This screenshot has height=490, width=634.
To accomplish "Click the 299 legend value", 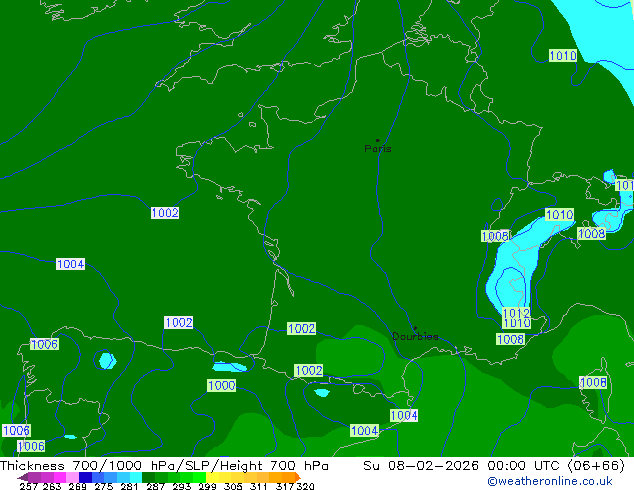I will (207, 486).
